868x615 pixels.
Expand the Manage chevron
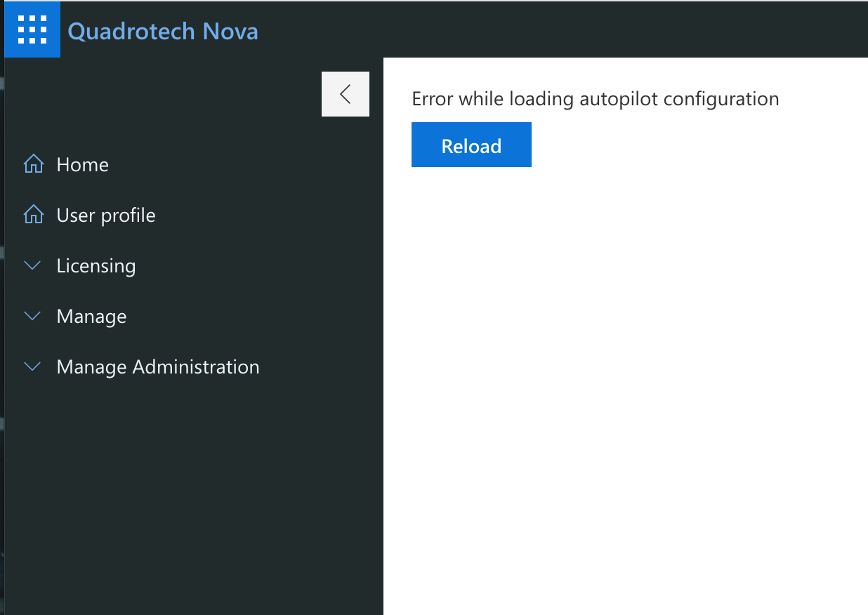[33, 316]
